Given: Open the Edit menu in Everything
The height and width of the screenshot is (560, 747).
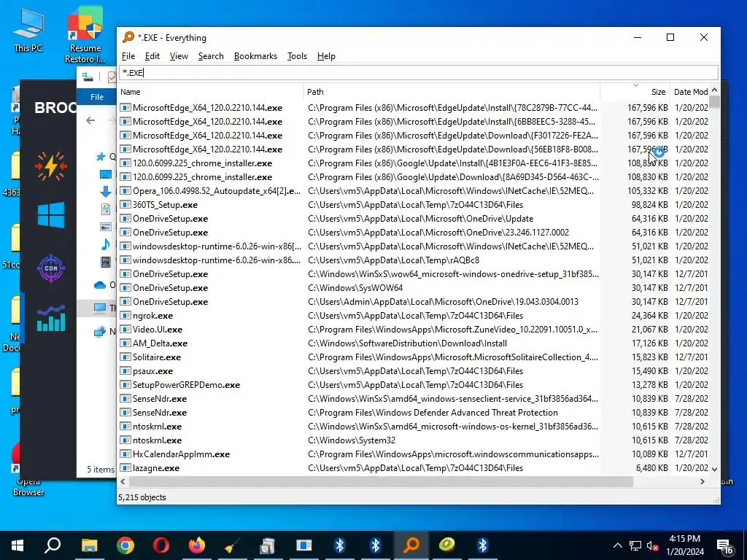Looking at the screenshot, I should (152, 56).
